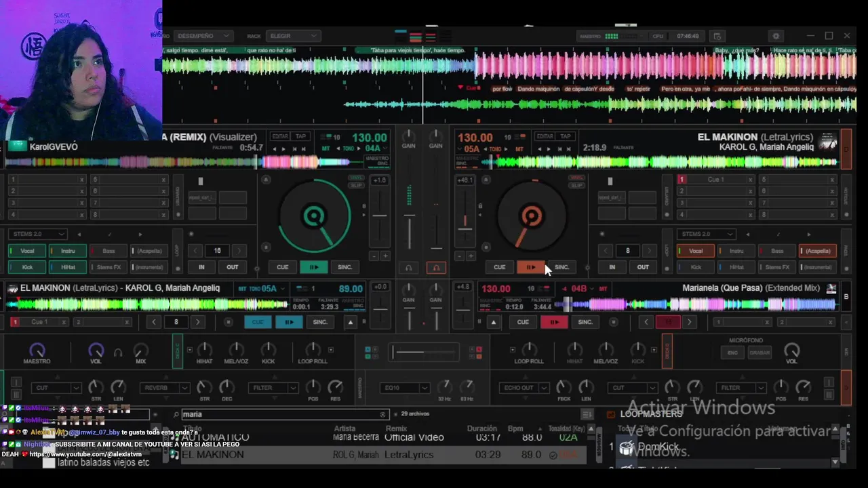Toggle Stems FX pad on right deck

click(x=777, y=267)
